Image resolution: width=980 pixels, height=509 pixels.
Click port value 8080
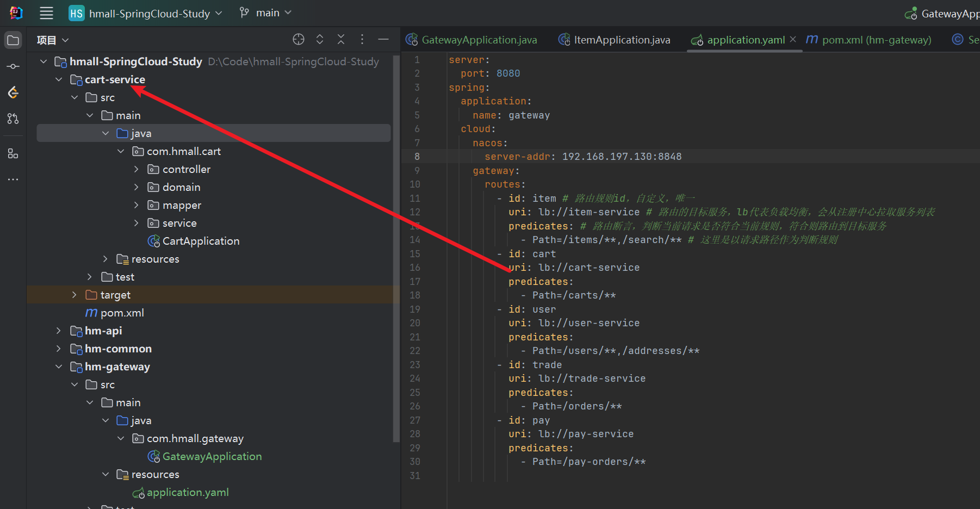[x=508, y=73]
